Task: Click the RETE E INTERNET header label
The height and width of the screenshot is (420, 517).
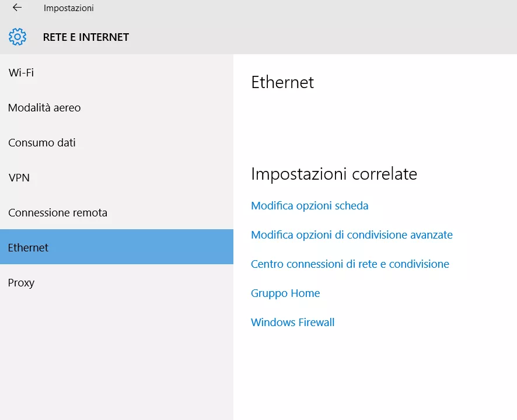Action: click(85, 37)
